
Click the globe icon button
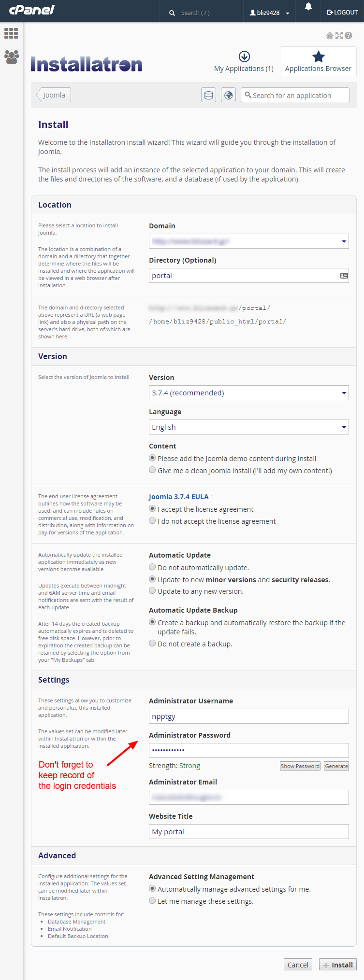[x=228, y=95]
